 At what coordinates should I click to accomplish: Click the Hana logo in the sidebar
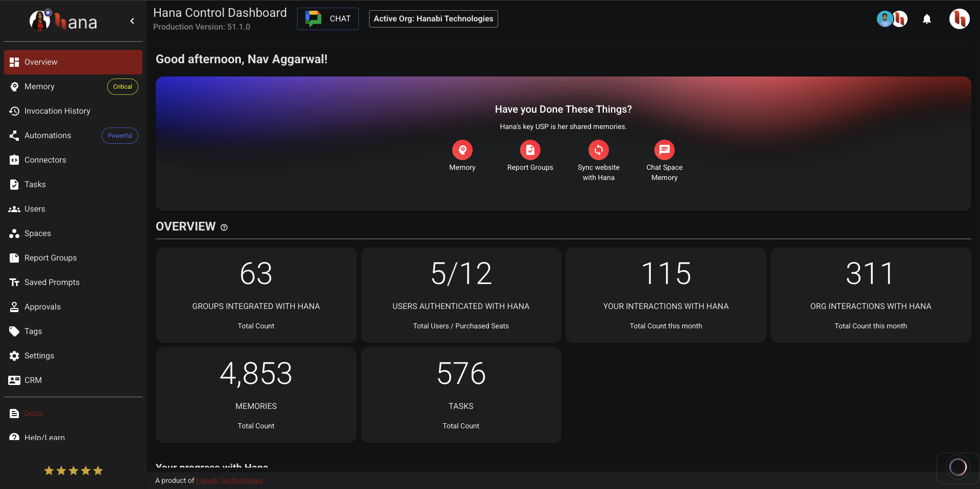(63, 21)
